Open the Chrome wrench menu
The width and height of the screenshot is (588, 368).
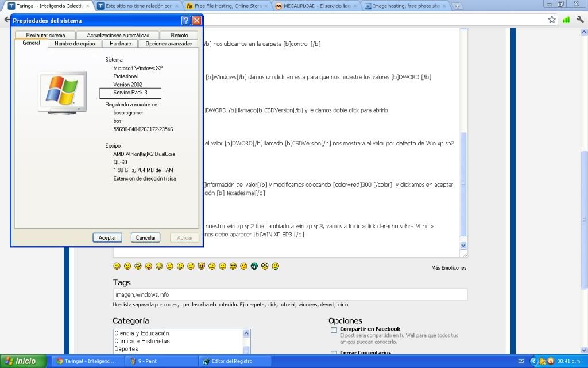coord(580,20)
